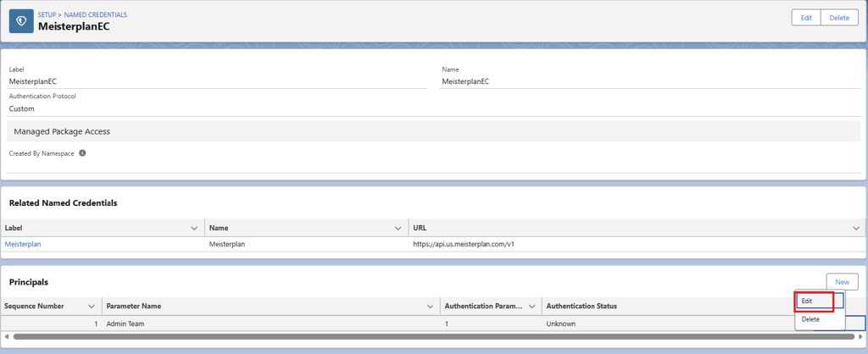The height and width of the screenshot is (354, 868).
Task: Click the MeisterplanEC Label field value
Action: pyautogui.click(x=33, y=81)
